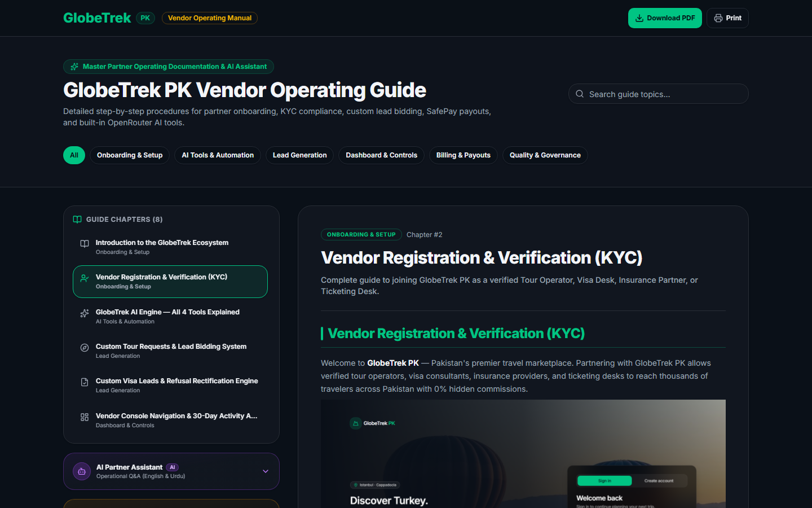Click the compass icon for Custom Tour Requests
The height and width of the screenshot is (508, 812).
pos(85,348)
